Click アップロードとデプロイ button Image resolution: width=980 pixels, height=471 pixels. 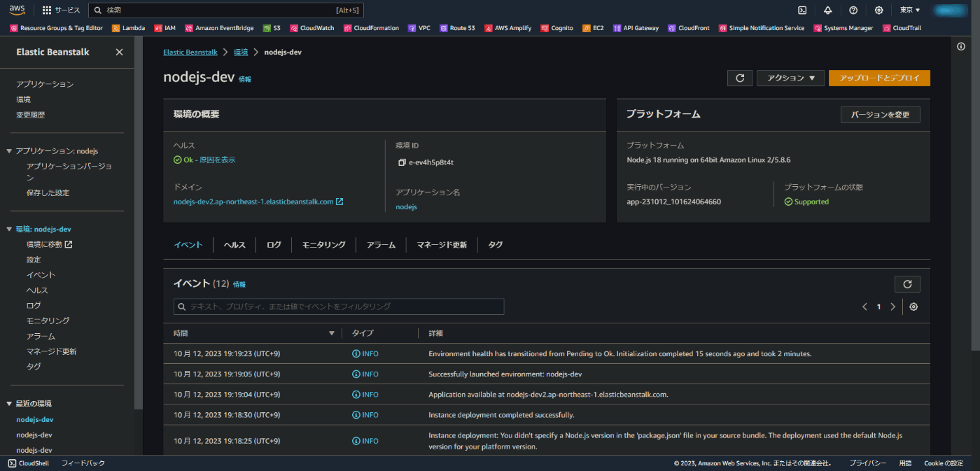tap(879, 78)
